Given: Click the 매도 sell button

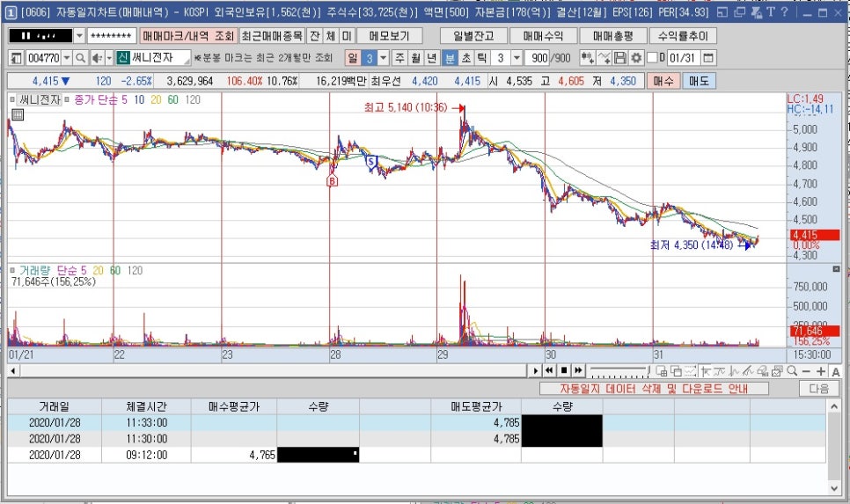Looking at the screenshot, I should (x=700, y=81).
